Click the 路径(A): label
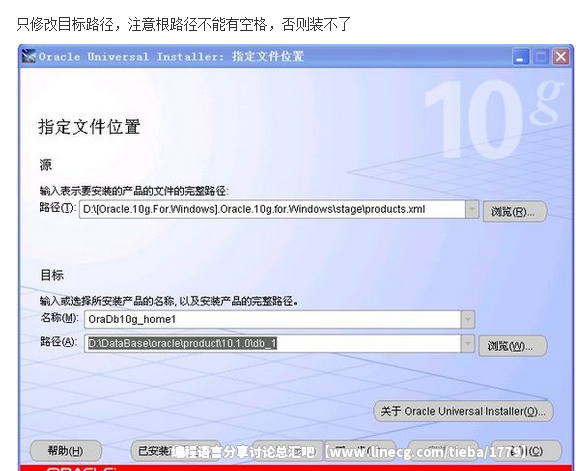Screen dimensions: 586x471 pyautogui.click(x=58, y=341)
